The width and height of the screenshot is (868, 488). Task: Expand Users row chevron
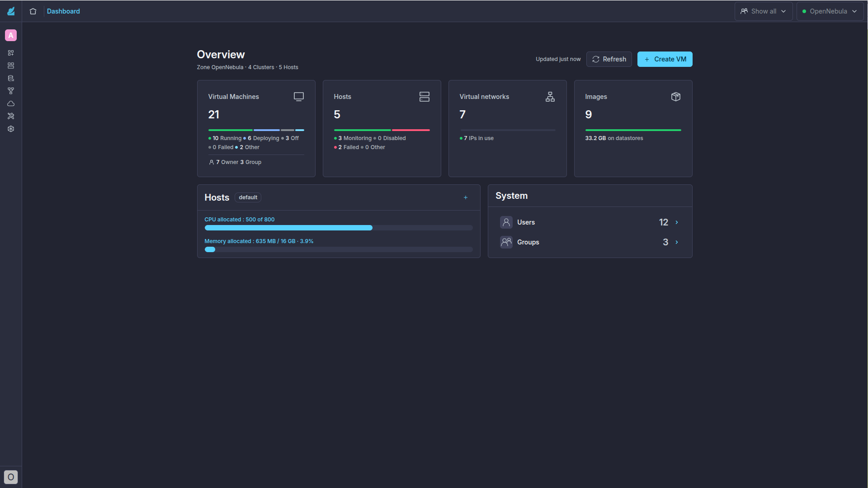coord(677,222)
